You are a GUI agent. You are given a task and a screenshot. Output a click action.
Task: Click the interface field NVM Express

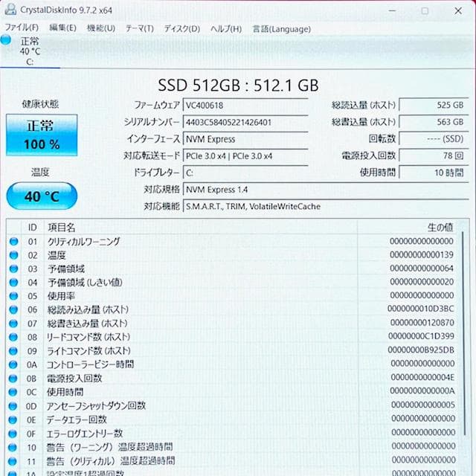245,139
